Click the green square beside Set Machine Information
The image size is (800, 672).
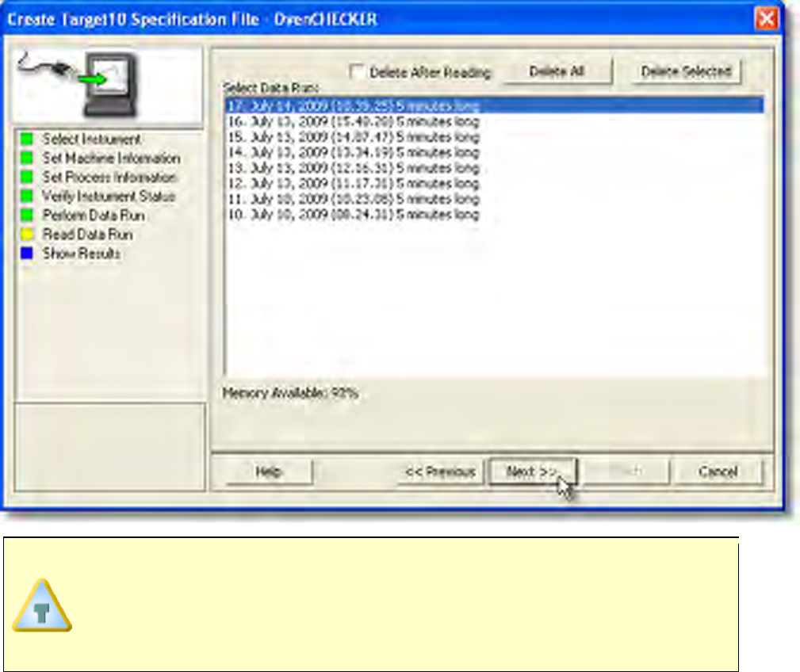[26, 158]
